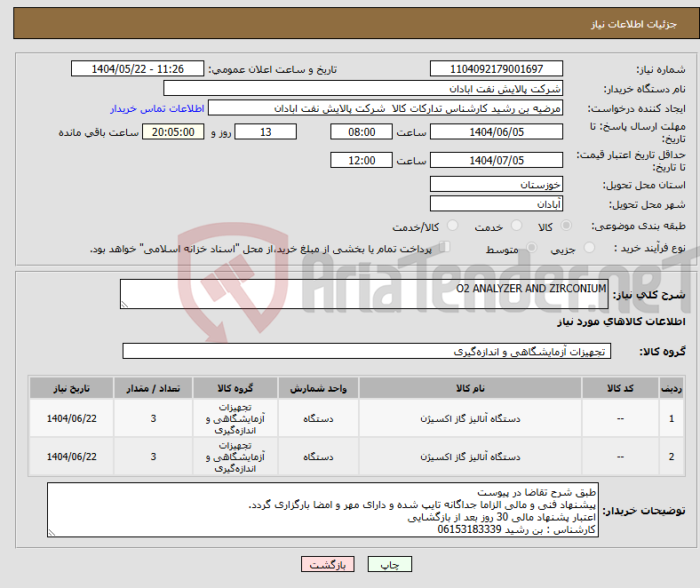Screen dimensions: 700x588
Task: Click the اطلاعات کالاهای مورد نیاز heading
Action: tap(621, 322)
